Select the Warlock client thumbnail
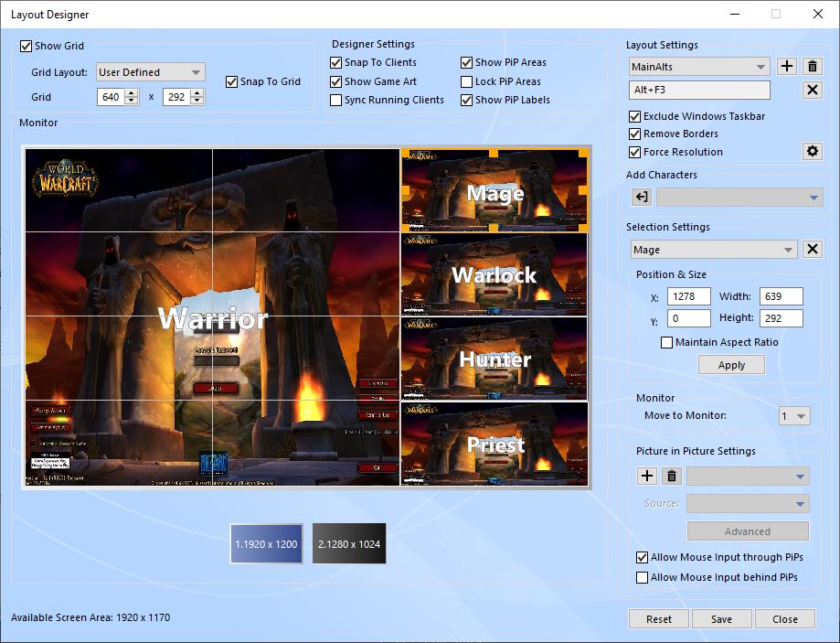This screenshot has width=840, height=643. [494, 274]
